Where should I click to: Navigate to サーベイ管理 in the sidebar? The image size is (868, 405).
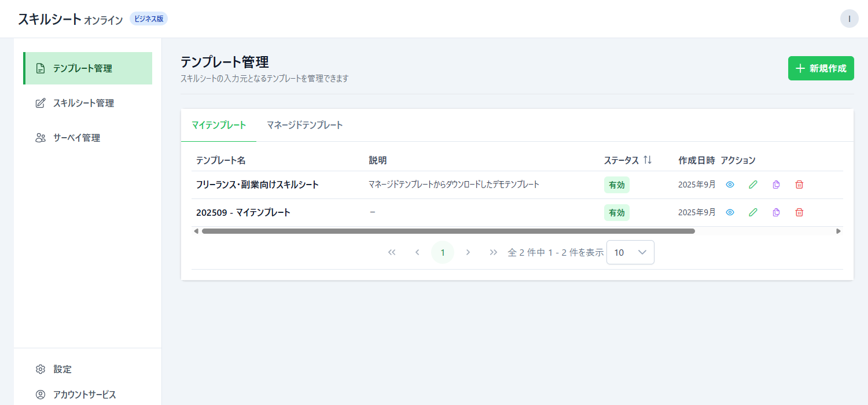[76, 138]
